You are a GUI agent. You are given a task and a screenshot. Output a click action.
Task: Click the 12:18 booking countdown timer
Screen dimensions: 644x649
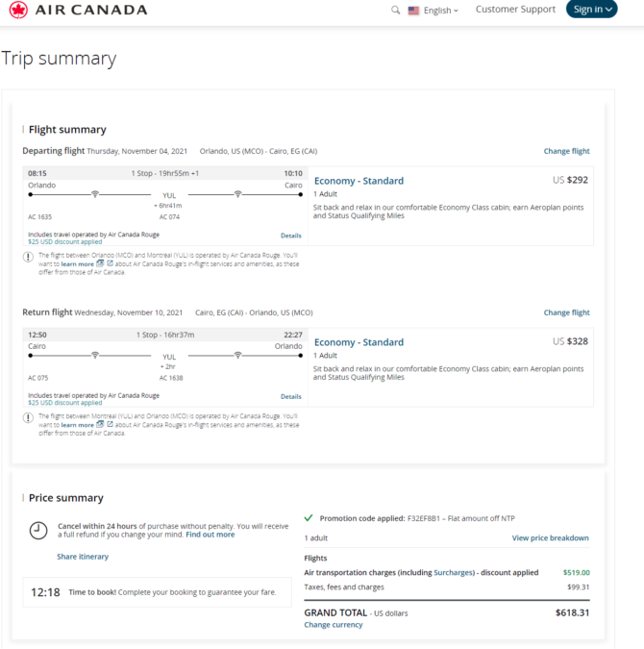[x=45, y=592]
